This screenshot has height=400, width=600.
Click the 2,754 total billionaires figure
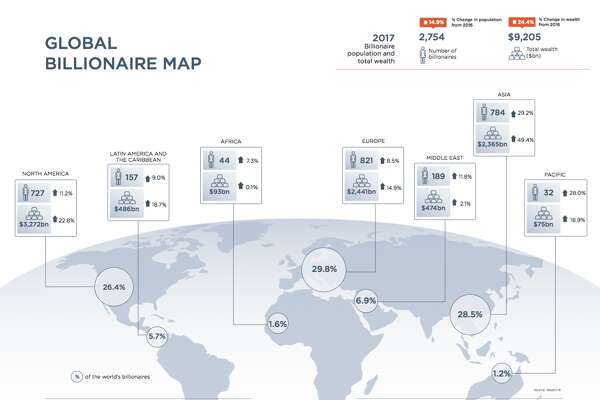click(432, 37)
